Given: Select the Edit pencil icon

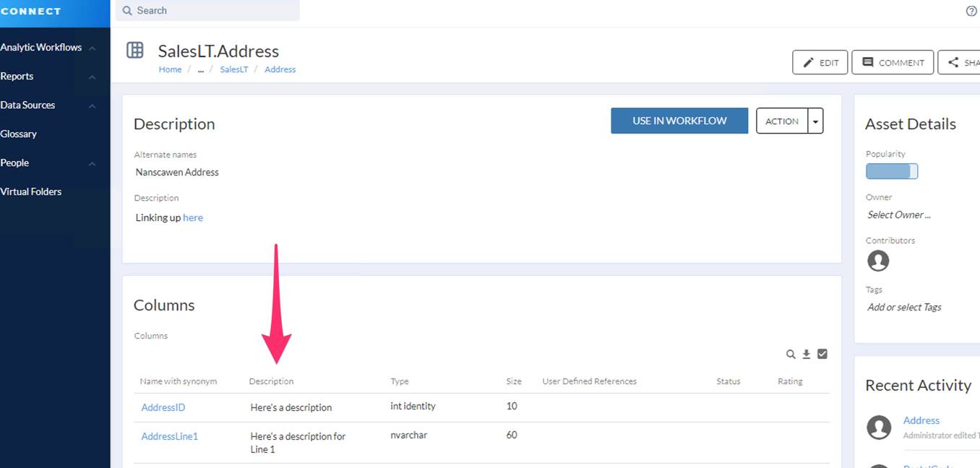Looking at the screenshot, I should (x=809, y=62).
